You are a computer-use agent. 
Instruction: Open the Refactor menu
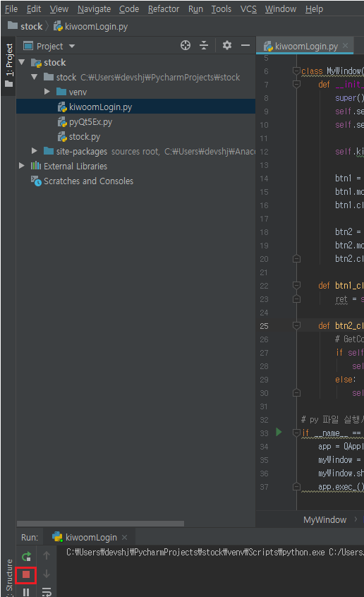(164, 8)
